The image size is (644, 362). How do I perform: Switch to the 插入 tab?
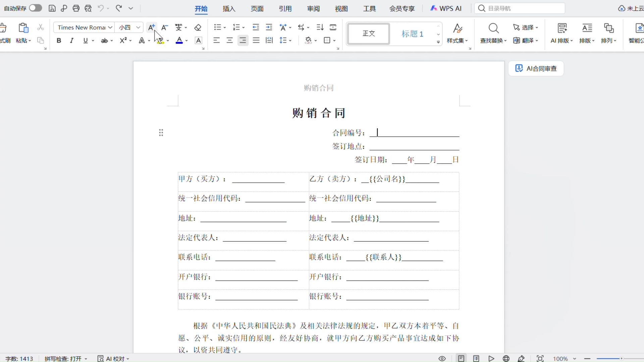(229, 9)
